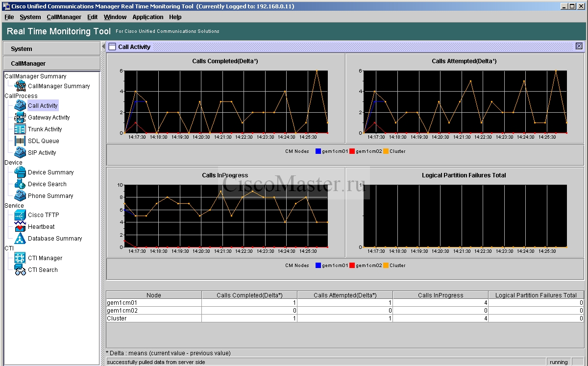
Task: Open the CallManager menu
Action: pyautogui.click(x=64, y=17)
